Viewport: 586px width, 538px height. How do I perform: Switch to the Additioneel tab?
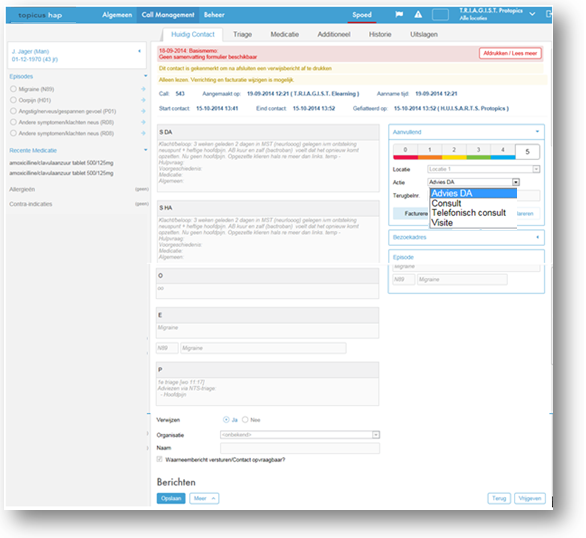click(x=334, y=34)
